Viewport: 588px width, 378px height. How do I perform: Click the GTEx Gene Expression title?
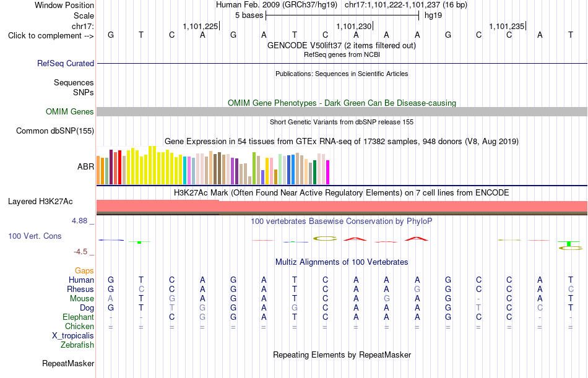tap(342, 142)
